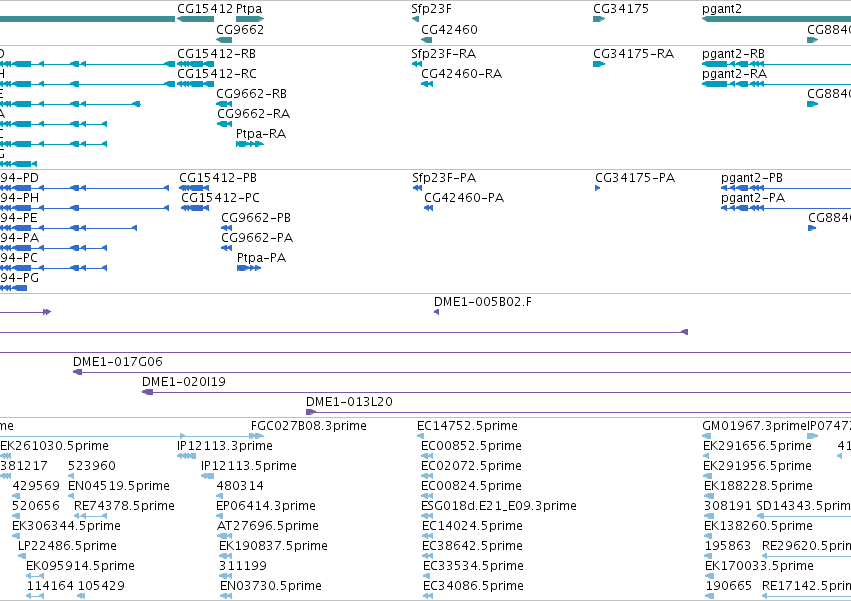The image size is (851, 601).
Task: Select transcript CG34175-RA
Action: click(x=633, y=54)
